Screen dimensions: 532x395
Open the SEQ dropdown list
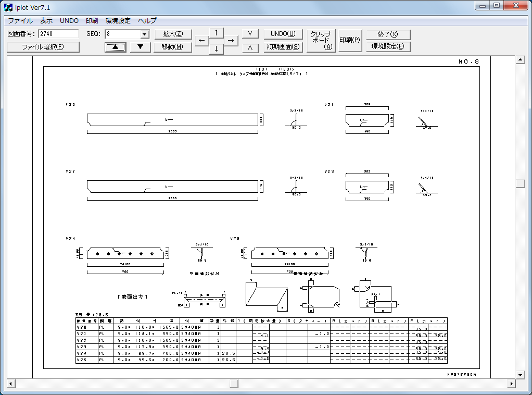pyautogui.click(x=145, y=34)
